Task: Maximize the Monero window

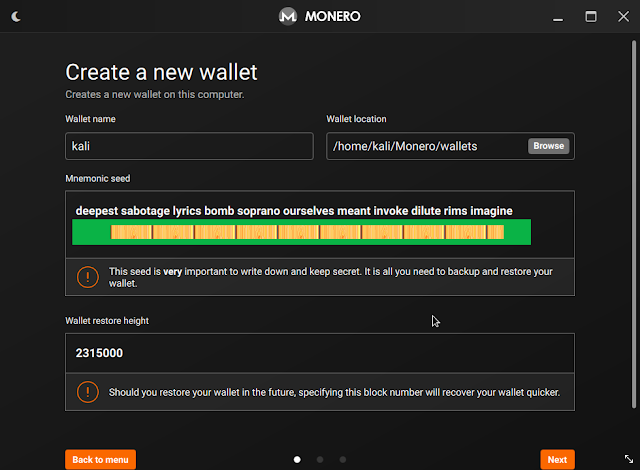Action: [x=591, y=16]
